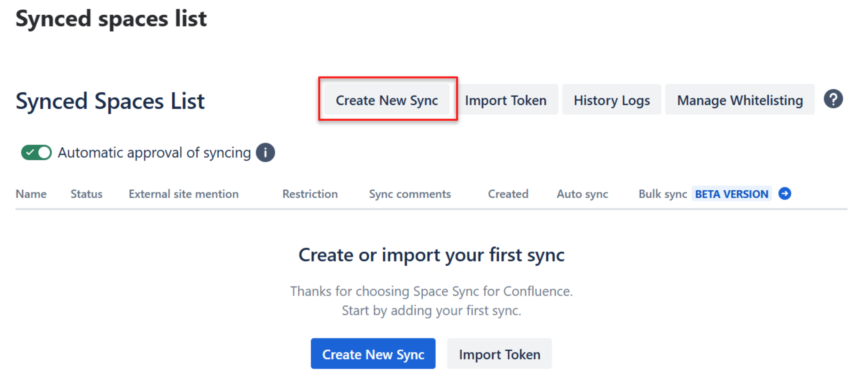Click the question mark help icon
Screen dimensions: 868x381
833,99
